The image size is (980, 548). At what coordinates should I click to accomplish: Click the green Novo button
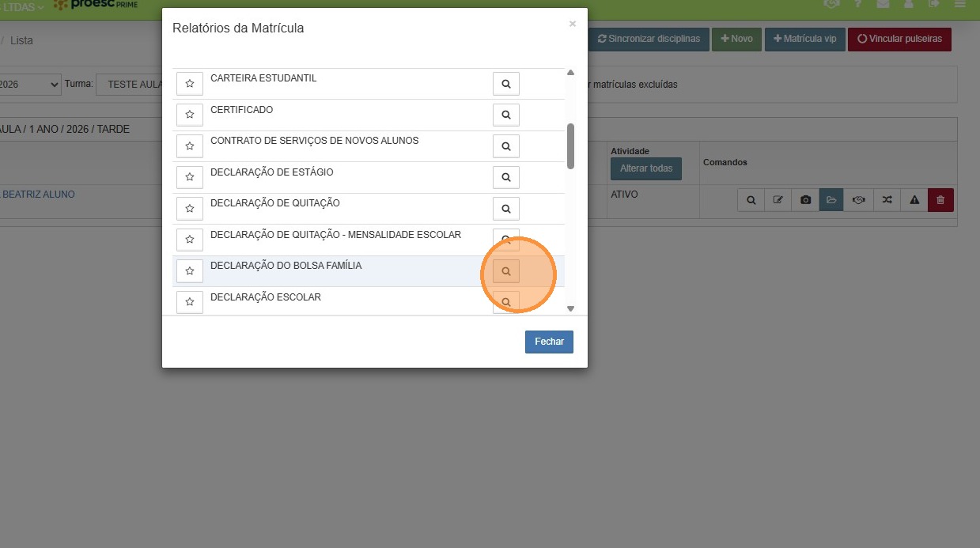pyautogui.click(x=736, y=39)
